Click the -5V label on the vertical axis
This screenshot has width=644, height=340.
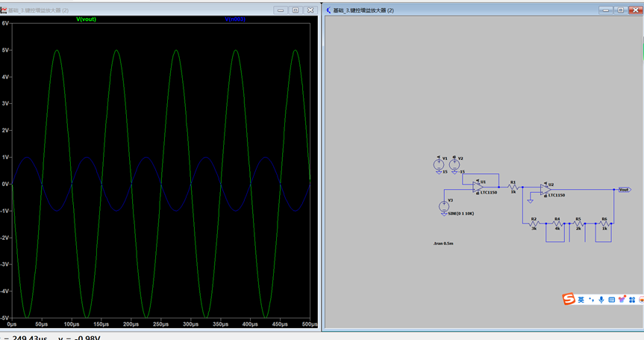point(4,318)
